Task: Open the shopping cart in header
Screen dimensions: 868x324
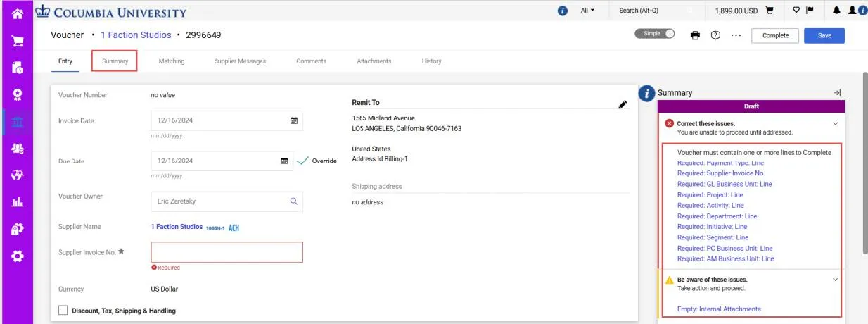Action: [x=770, y=11]
